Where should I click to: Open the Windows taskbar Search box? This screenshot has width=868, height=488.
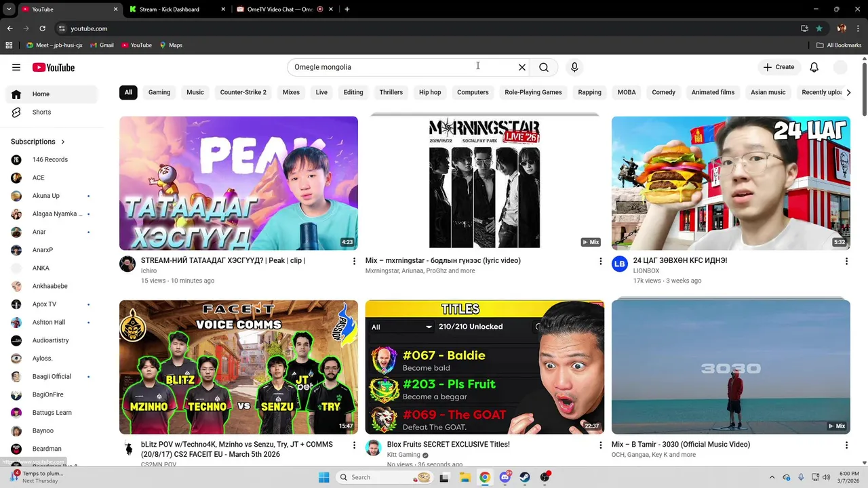pyautogui.click(x=385, y=477)
